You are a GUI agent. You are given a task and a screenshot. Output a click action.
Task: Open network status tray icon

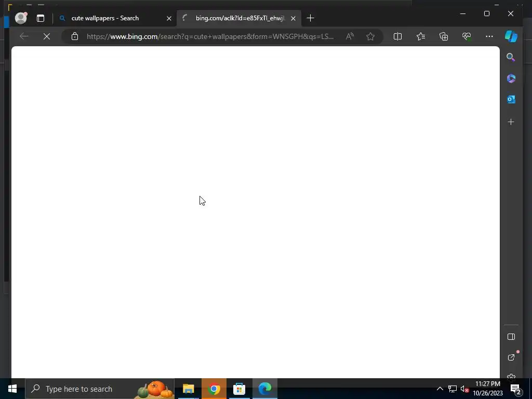[453, 389]
